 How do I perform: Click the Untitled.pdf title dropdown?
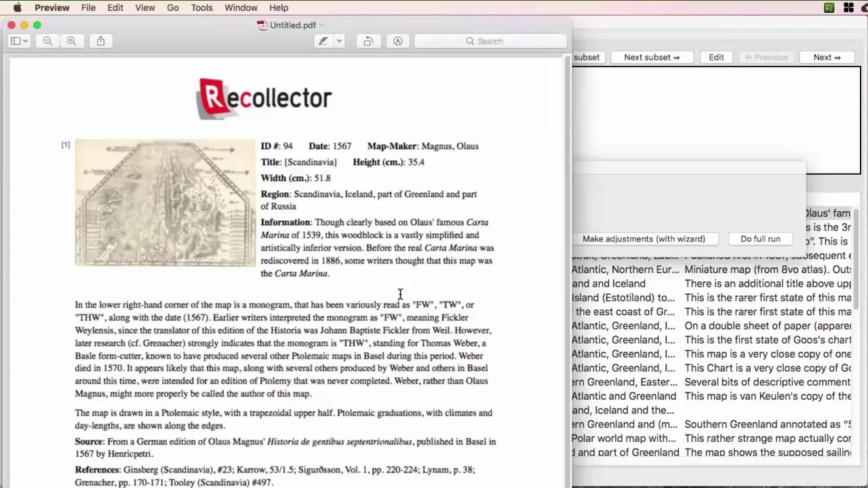point(321,25)
